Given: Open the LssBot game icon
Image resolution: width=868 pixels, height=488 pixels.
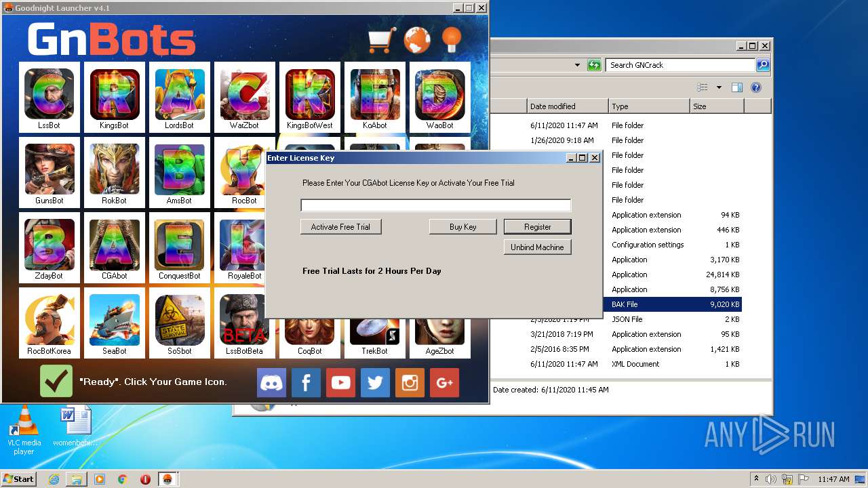Looking at the screenshot, I should tap(49, 97).
